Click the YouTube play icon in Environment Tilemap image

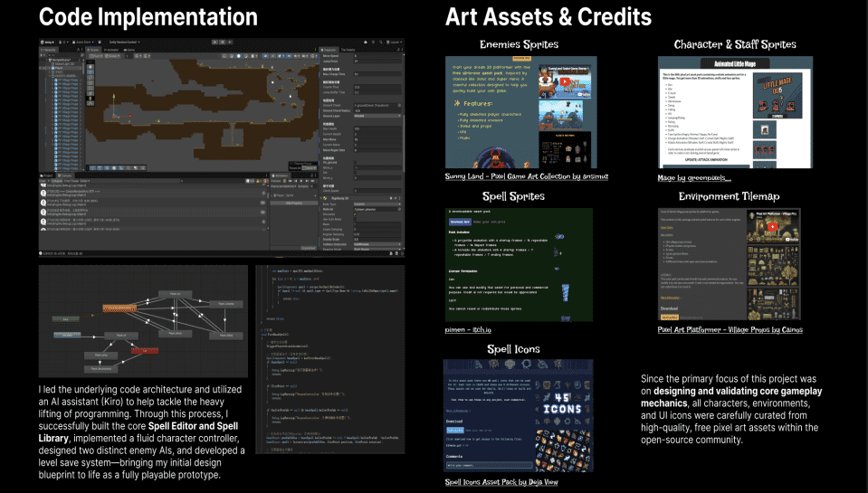(x=772, y=226)
